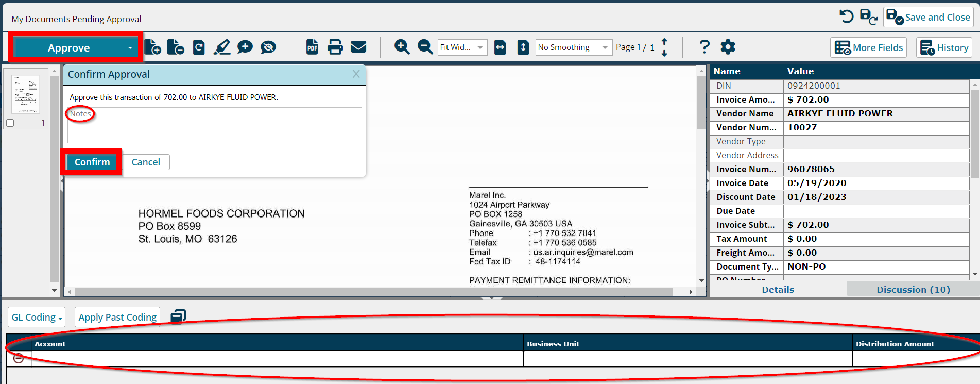Email the document via envelope icon
Screen dimensions: 980x384
358,47
